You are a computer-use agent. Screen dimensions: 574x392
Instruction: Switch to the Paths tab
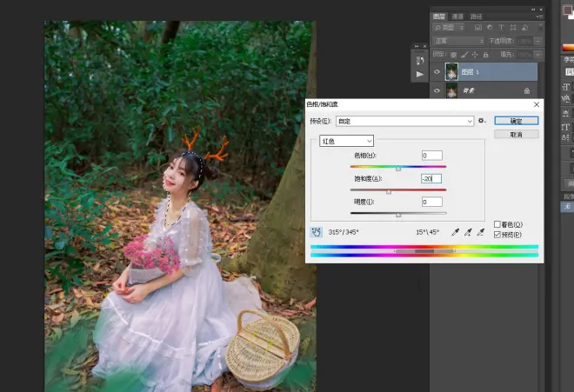tap(475, 16)
